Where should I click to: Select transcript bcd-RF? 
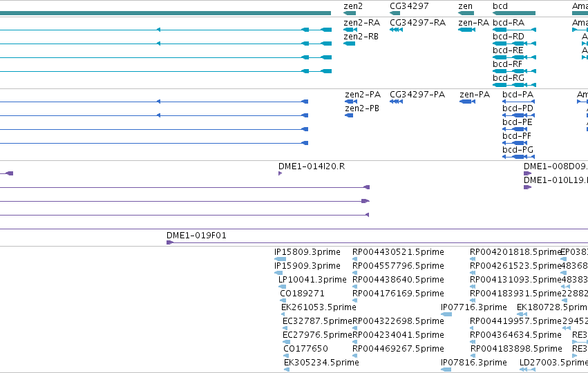507,64
